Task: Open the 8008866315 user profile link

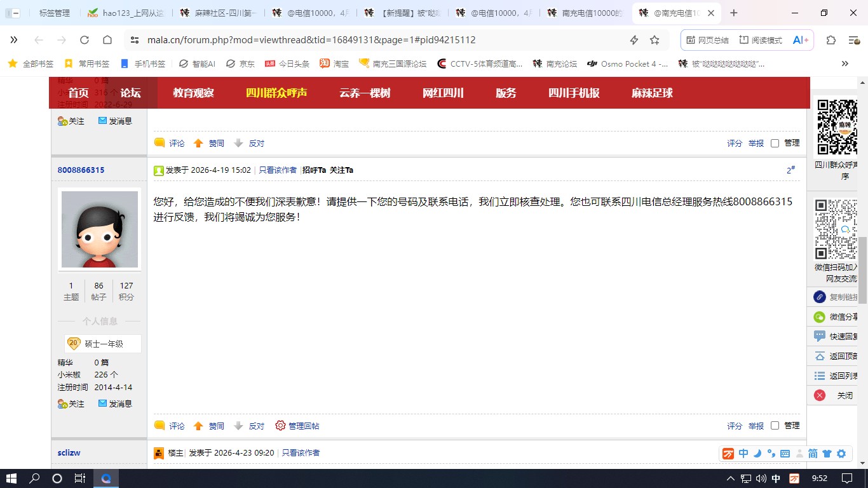Action: [81, 170]
